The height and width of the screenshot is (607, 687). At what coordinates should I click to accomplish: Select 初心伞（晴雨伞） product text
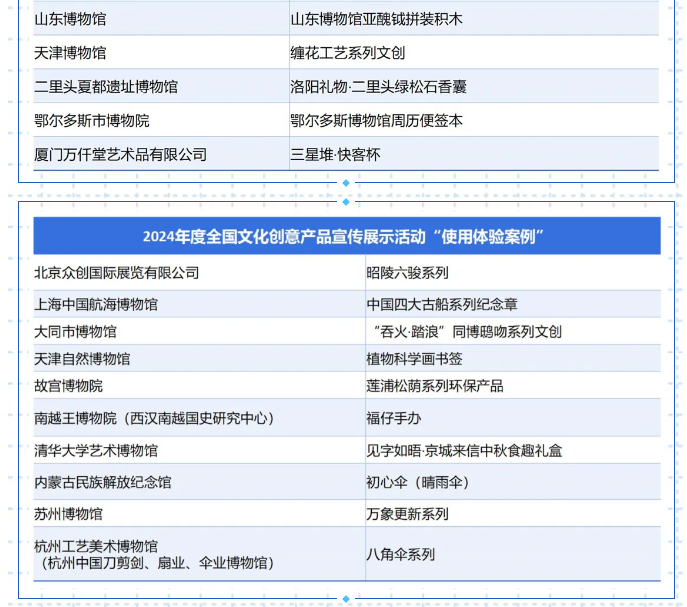coord(419,483)
